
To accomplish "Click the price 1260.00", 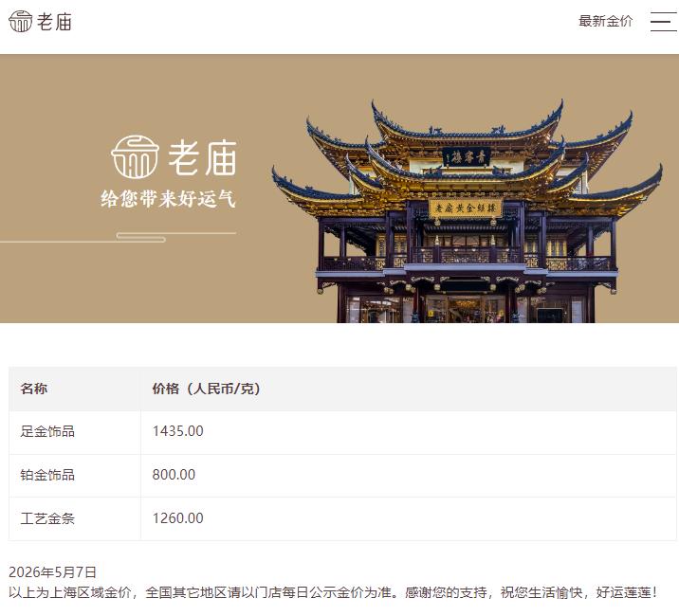I will (177, 517).
